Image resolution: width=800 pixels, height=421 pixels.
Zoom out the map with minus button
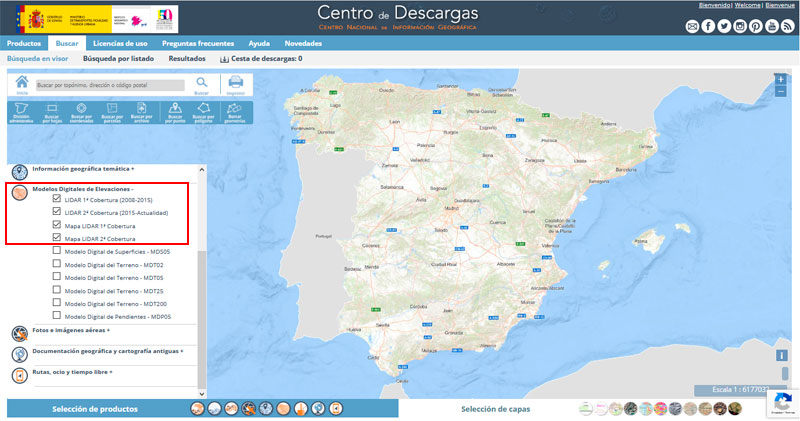click(x=781, y=91)
